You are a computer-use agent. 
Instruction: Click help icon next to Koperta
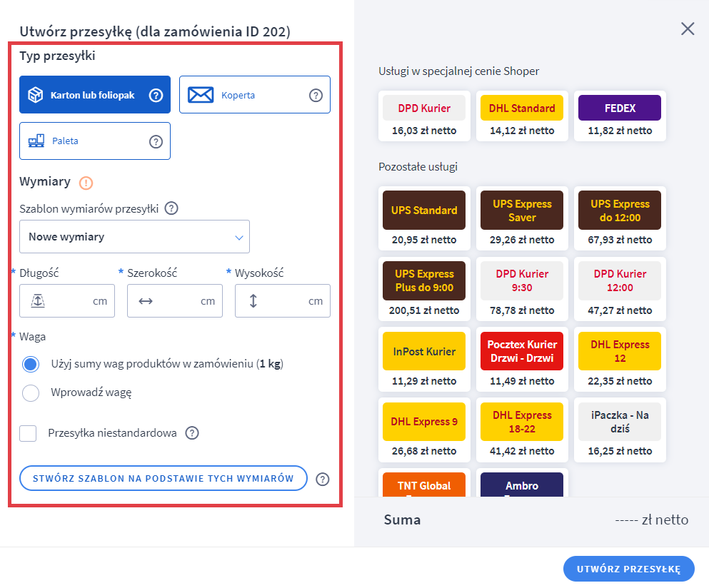coord(316,95)
